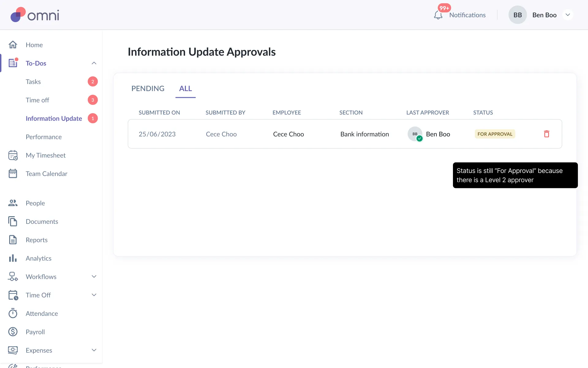588x368 pixels.
Task: Click the My Timesheet calendar icon
Action: (13, 155)
